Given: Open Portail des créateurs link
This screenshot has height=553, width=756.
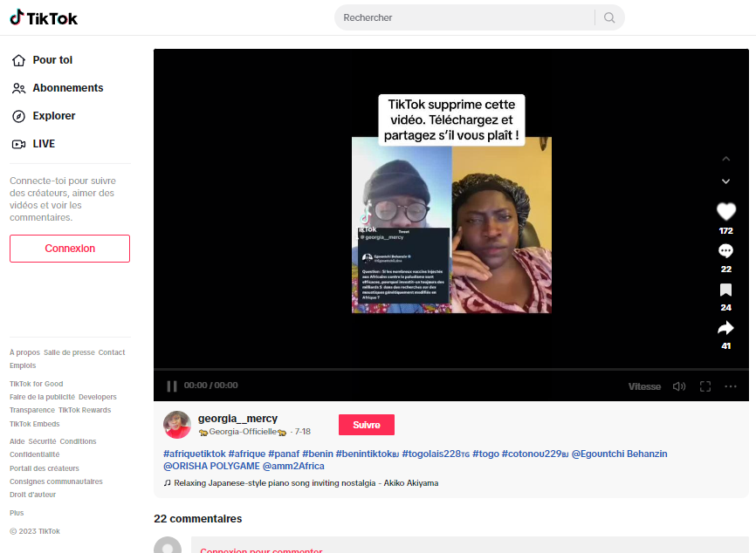Looking at the screenshot, I should 45,468.
